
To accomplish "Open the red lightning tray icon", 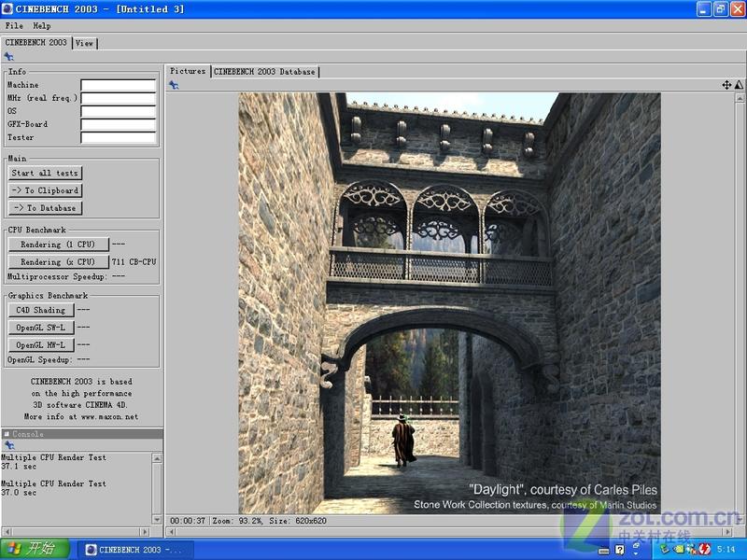I will click(705, 550).
